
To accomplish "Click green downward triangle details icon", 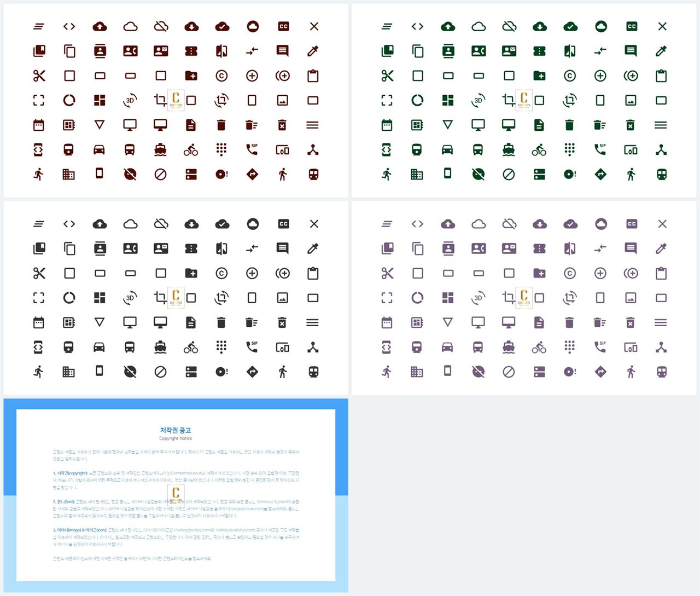I will [x=447, y=125].
